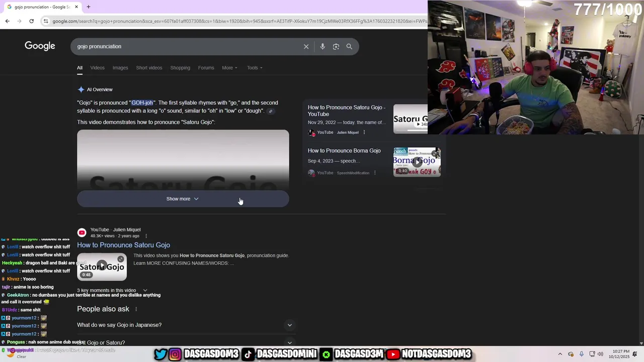Click highlighted 'GOH-joh' pronunciation text
The height and width of the screenshot is (362, 644).
(x=142, y=103)
